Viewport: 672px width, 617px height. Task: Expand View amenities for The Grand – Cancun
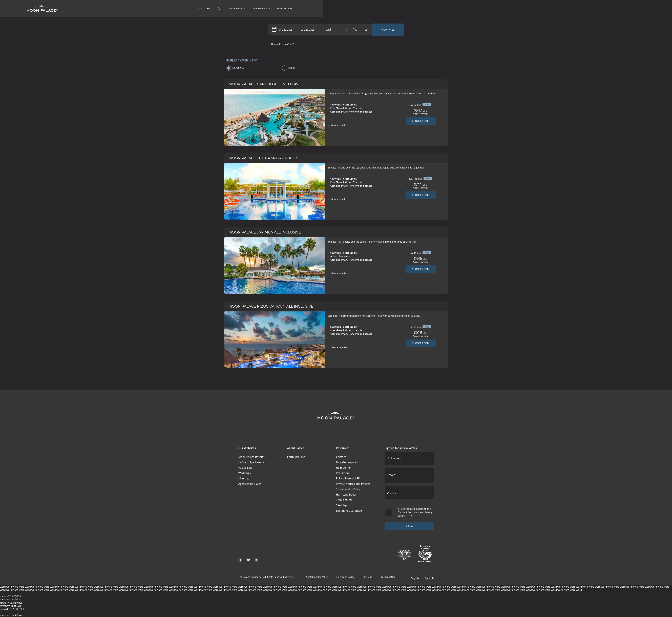pyautogui.click(x=338, y=199)
